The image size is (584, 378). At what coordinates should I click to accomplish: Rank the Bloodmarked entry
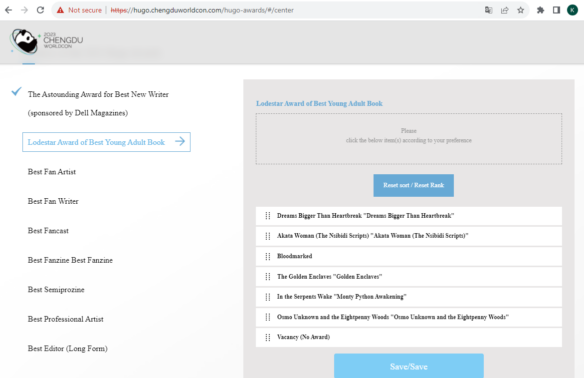click(409, 256)
